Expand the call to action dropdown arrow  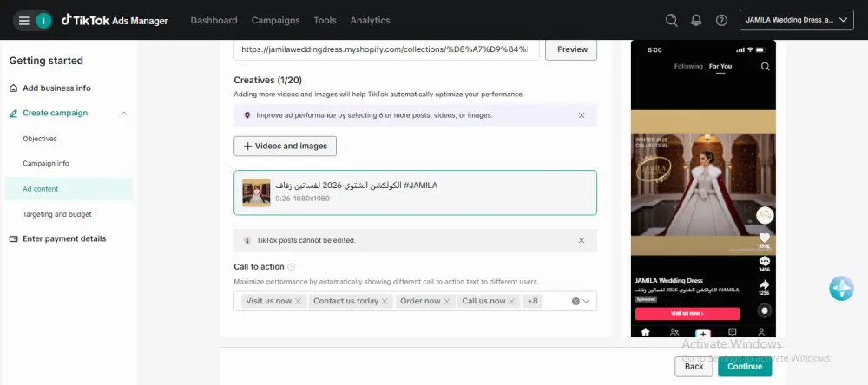(x=588, y=302)
